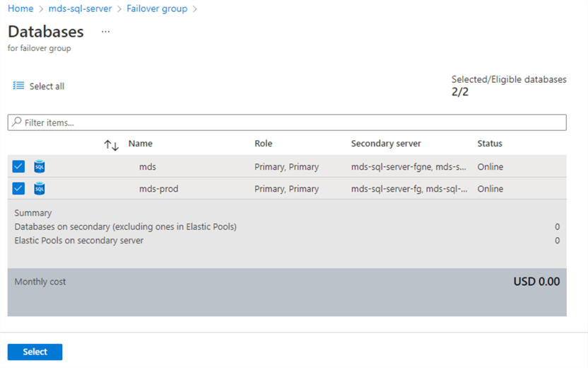Open Failover group breadcrumb link

click(x=157, y=8)
